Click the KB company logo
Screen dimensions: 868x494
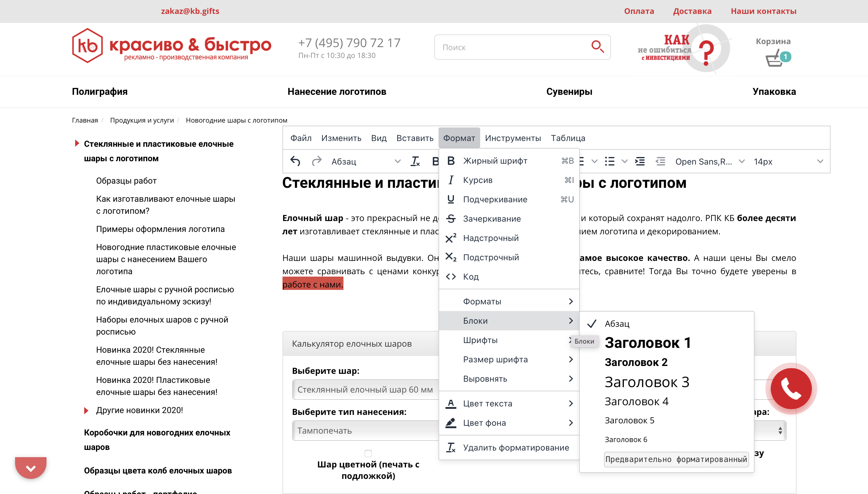tap(171, 46)
